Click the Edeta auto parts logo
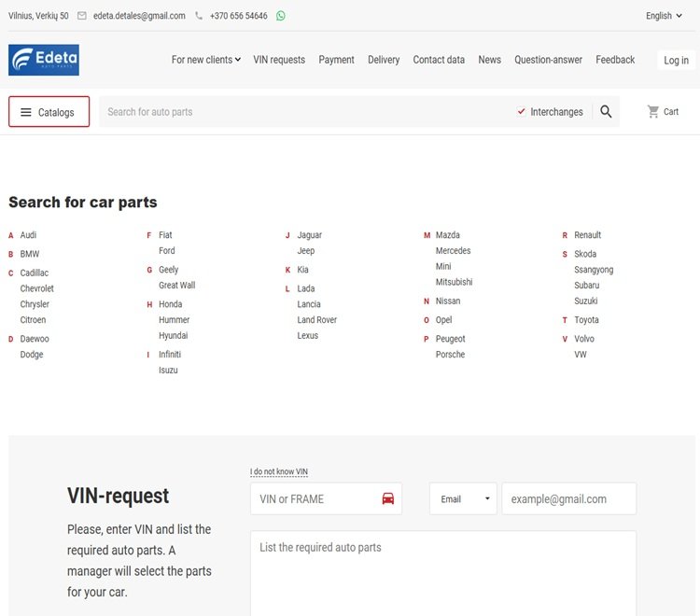Viewport: 700px width, 616px height. pos(44,60)
